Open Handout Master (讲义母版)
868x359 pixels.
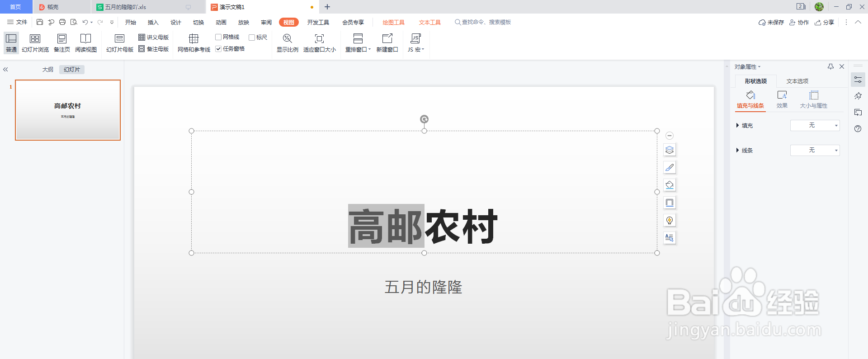click(154, 37)
